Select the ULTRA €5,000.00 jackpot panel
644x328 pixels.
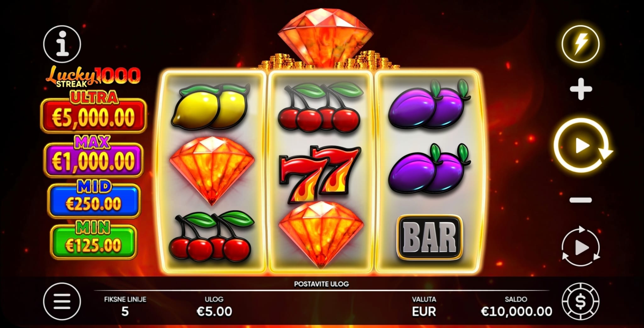93,112
